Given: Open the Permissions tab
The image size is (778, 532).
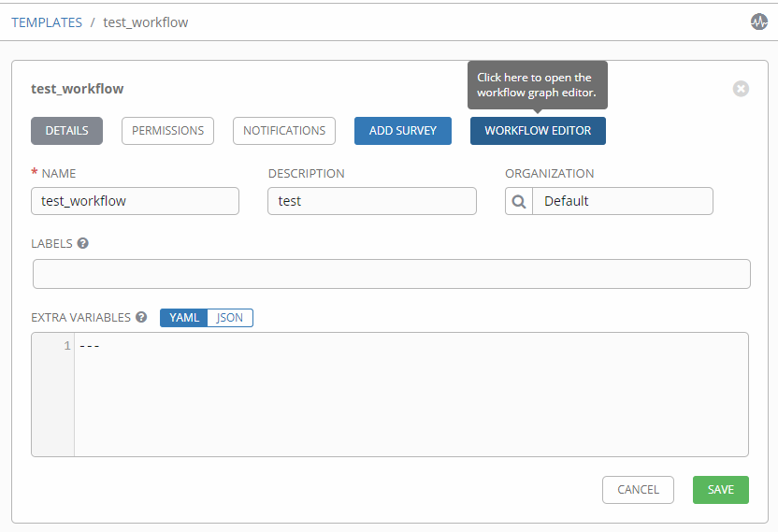Looking at the screenshot, I should tap(167, 131).
